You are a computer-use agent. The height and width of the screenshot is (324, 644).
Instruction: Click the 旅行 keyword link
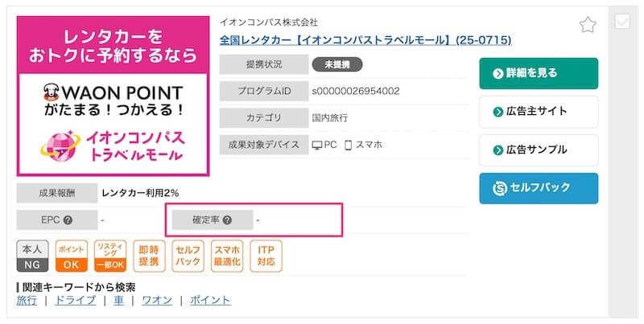click(x=27, y=300)
